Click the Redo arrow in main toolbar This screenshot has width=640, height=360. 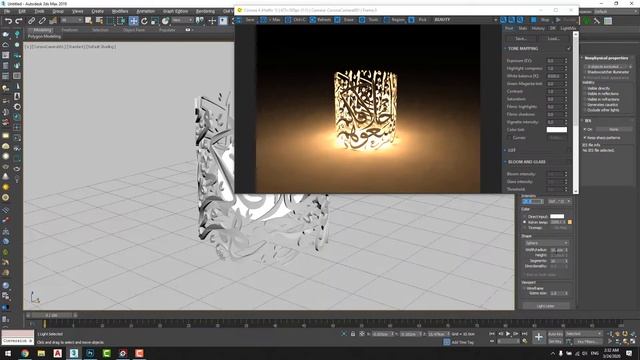[x=19, y=20]
